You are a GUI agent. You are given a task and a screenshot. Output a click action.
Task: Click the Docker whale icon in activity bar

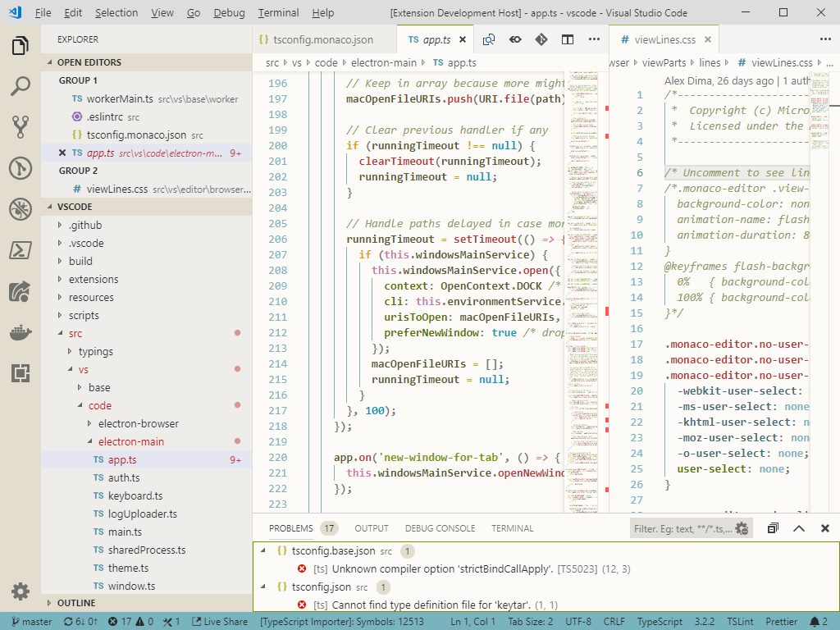[x=21, y=332]
